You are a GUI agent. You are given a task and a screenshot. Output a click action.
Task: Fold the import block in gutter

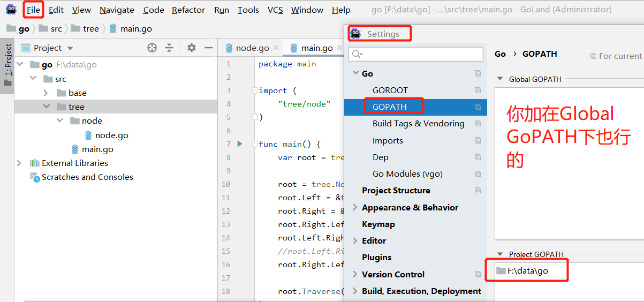(255, 90)
